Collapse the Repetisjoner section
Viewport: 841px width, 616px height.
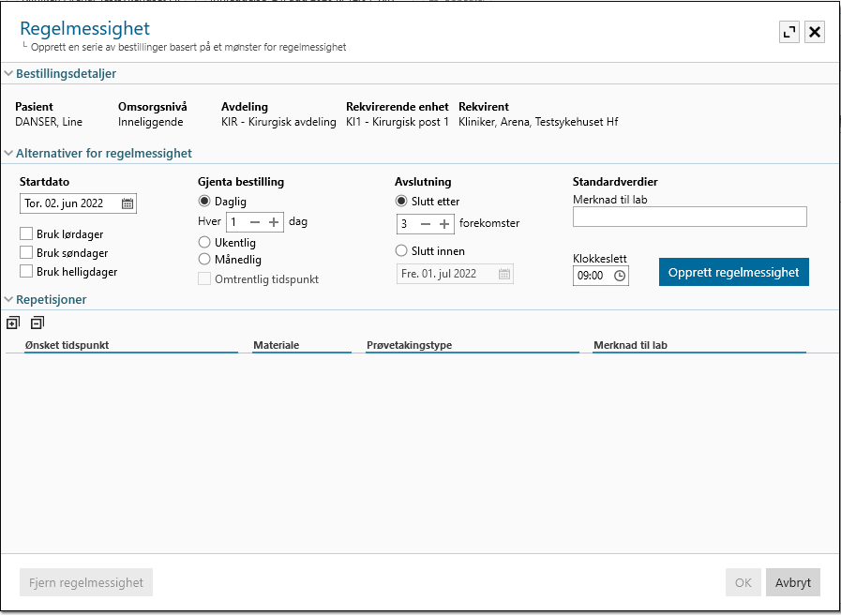point(8,300)
